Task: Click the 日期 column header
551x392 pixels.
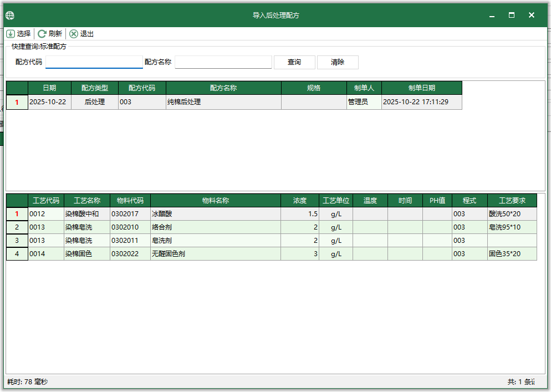Action: pyautogui.click(x=48, y=88)
